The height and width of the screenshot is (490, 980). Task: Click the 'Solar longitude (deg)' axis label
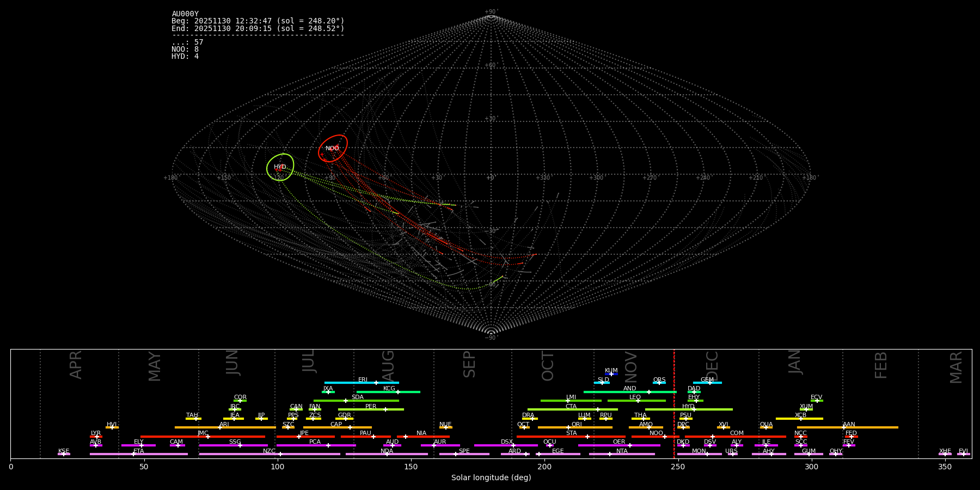pos(491,477)
